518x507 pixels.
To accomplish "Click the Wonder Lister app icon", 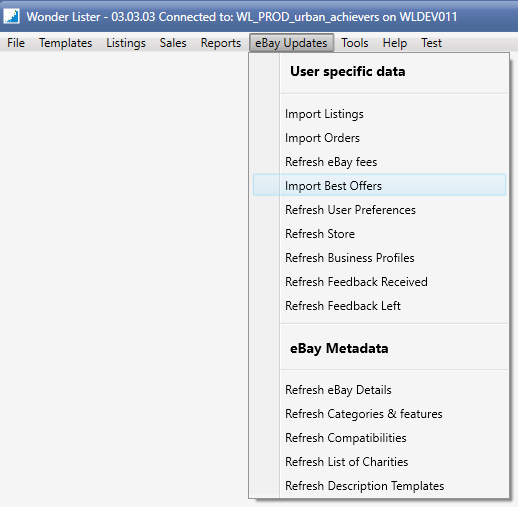I will coord(12,16).
